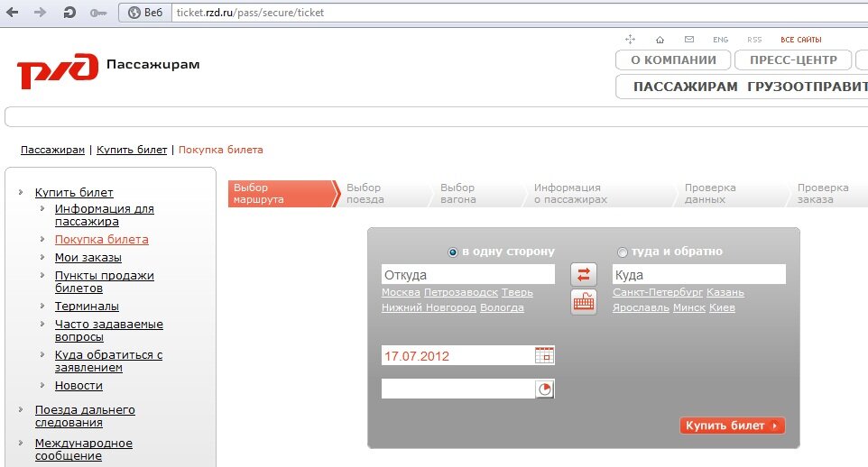Open the ВСЕ САЙТЫ link

point(800,40)
